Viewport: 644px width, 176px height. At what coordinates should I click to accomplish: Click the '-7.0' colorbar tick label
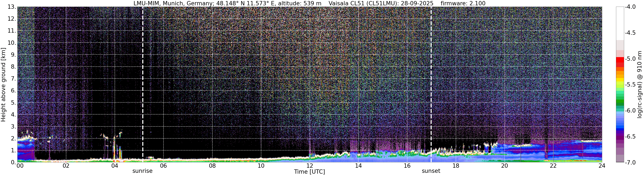point(630,162)
